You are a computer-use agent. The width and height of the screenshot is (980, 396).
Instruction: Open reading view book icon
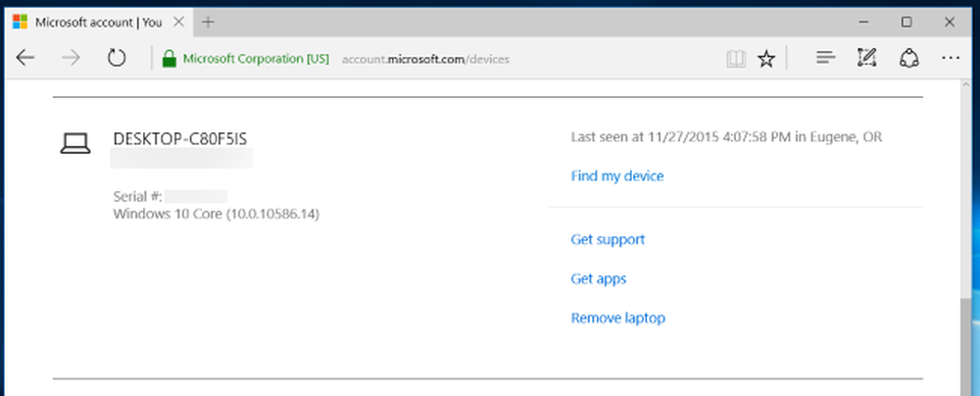pos(736,60)
